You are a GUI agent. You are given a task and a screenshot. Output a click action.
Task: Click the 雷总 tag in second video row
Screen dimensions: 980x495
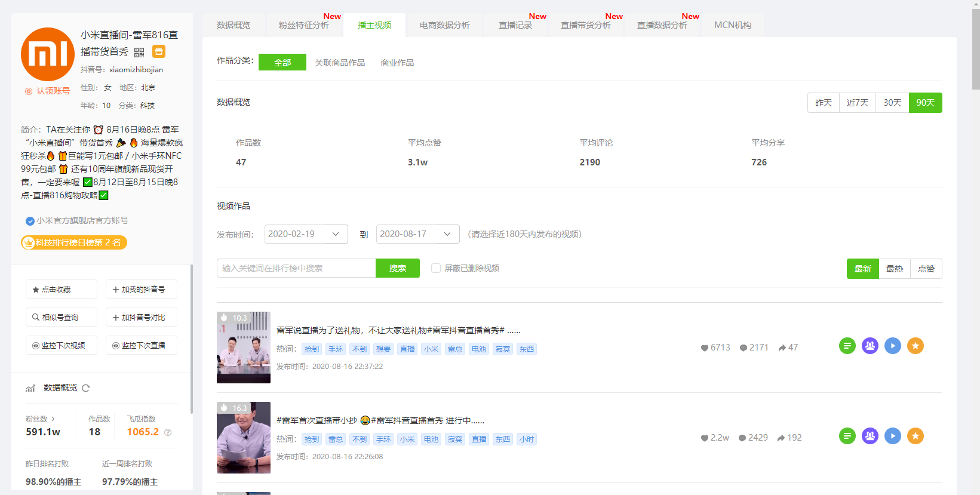tap(336, 439)
